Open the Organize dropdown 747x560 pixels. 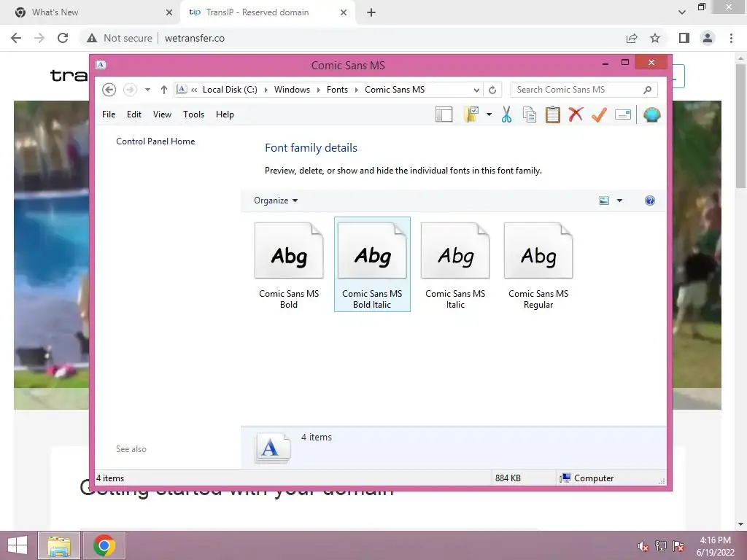pos(276,201)
